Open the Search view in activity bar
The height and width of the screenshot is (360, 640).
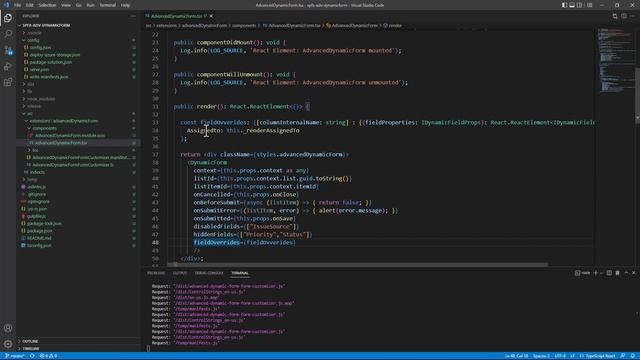[8, 34]
